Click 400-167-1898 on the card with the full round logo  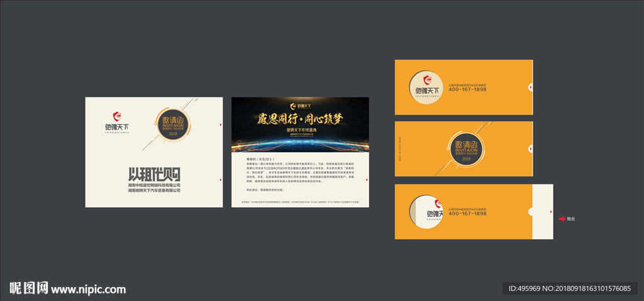tap(467, 89)
